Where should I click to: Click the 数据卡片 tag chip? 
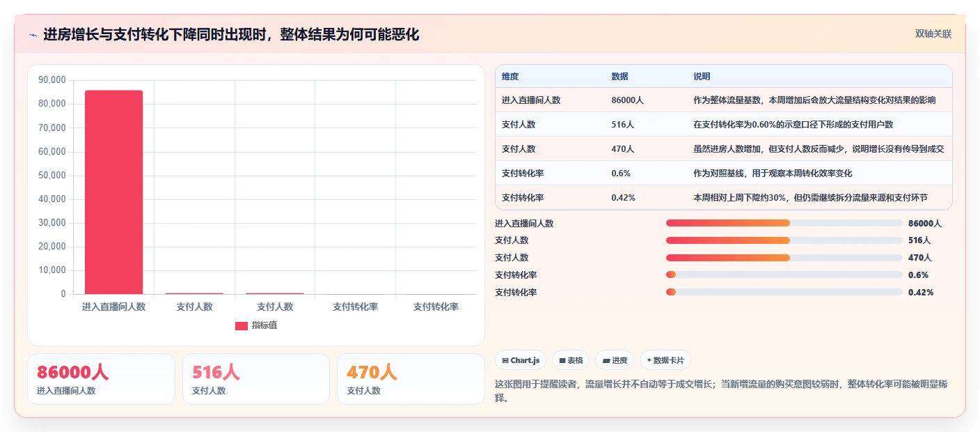(665, 360)
